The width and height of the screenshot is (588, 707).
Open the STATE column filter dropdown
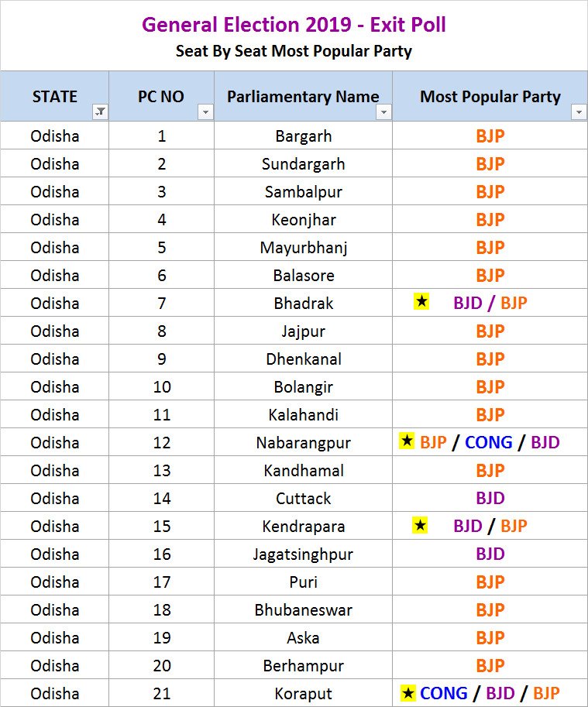point(100,112)
